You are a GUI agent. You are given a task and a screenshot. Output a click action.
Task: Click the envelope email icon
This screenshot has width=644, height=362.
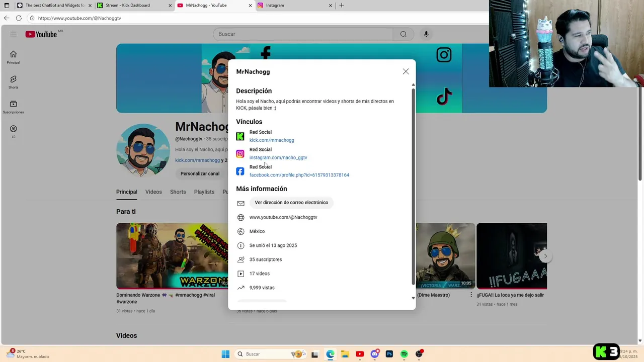(241, 203)
